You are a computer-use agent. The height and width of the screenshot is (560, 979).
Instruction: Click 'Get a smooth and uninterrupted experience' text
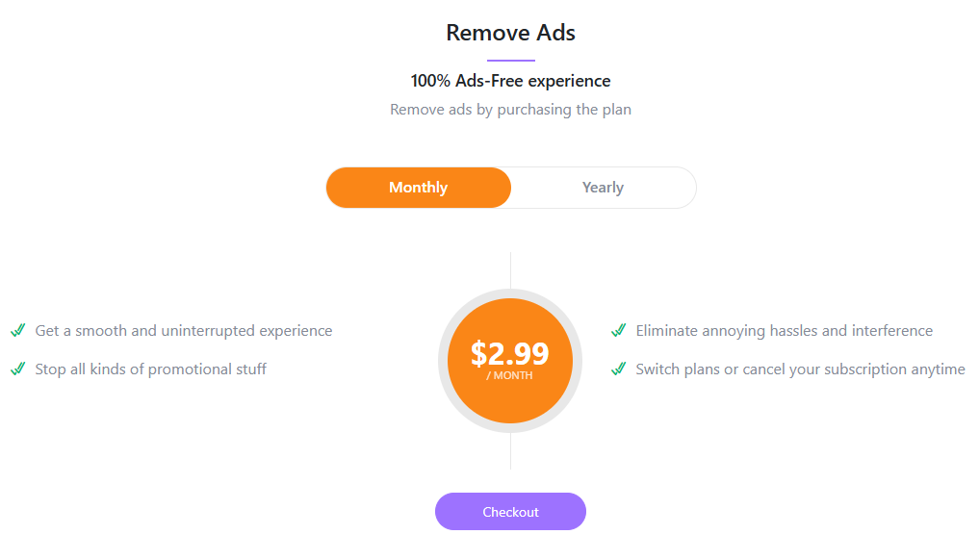[x=183, y=331]
